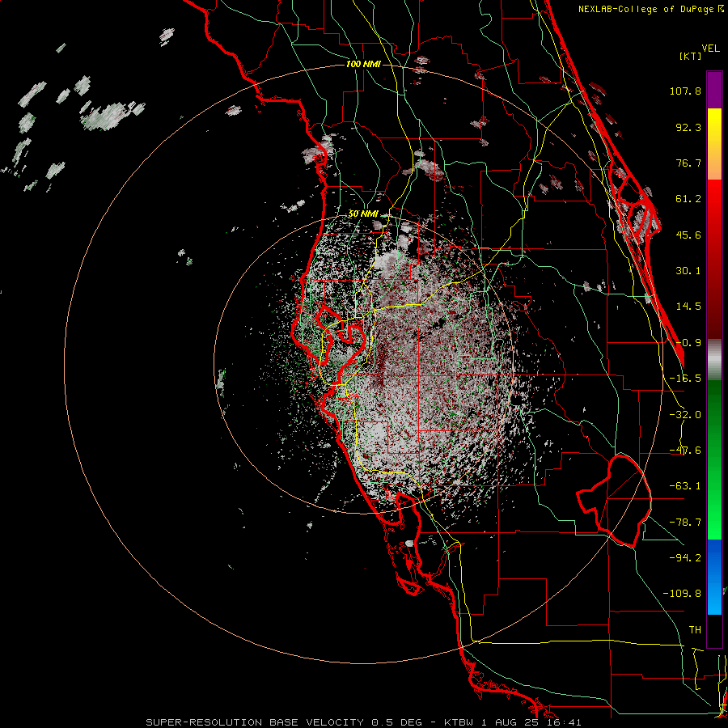Click the Lake Okeechobee outline on the map
This screenshot has width=728, height=728.
point(614,501)
